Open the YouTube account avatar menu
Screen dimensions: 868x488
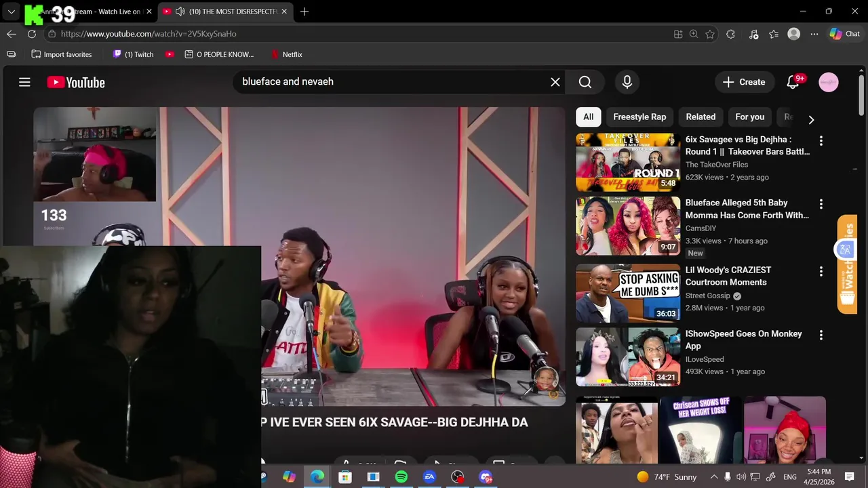tap(829, 82)
